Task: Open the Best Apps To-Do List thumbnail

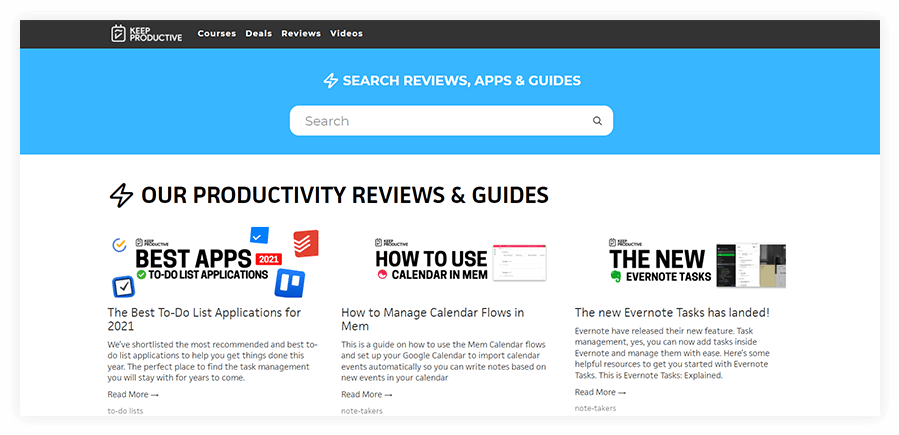Action: (x=213, y=262)
